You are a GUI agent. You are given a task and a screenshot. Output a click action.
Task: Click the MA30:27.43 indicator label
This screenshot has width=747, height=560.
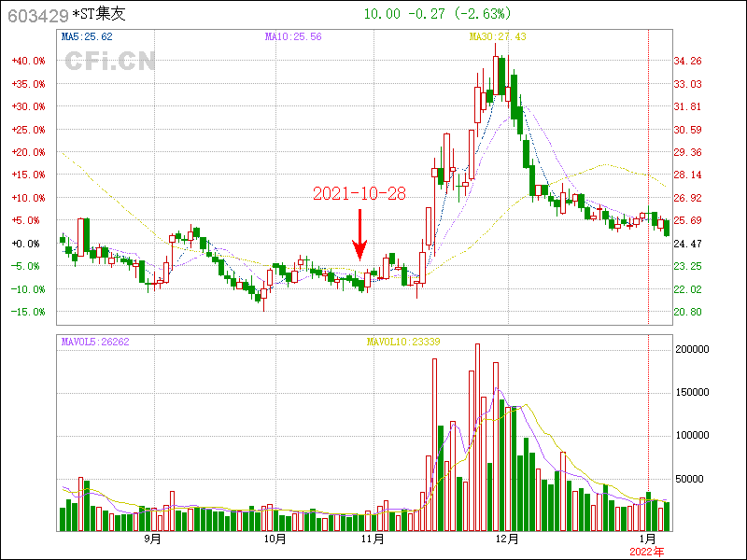[498, 36]
